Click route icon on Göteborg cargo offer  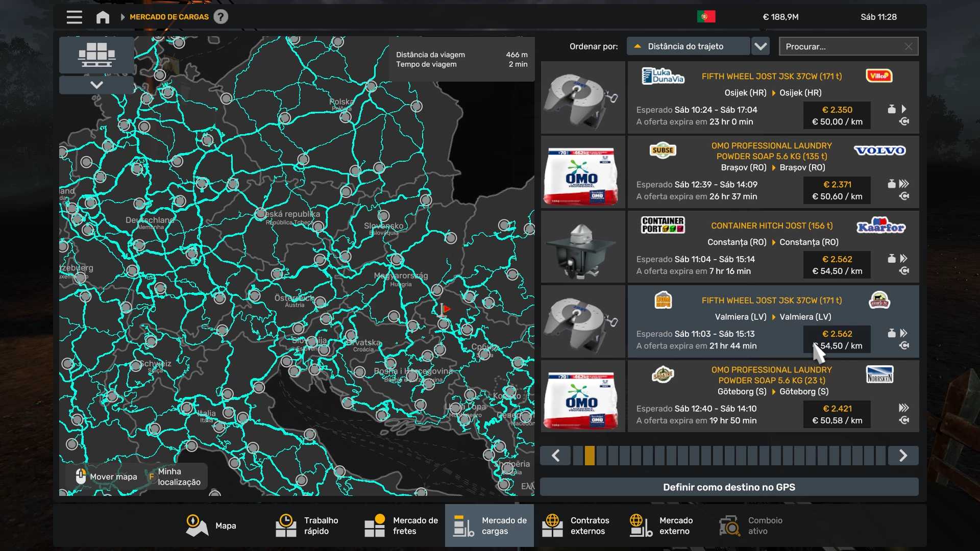[x=904, y=420]
